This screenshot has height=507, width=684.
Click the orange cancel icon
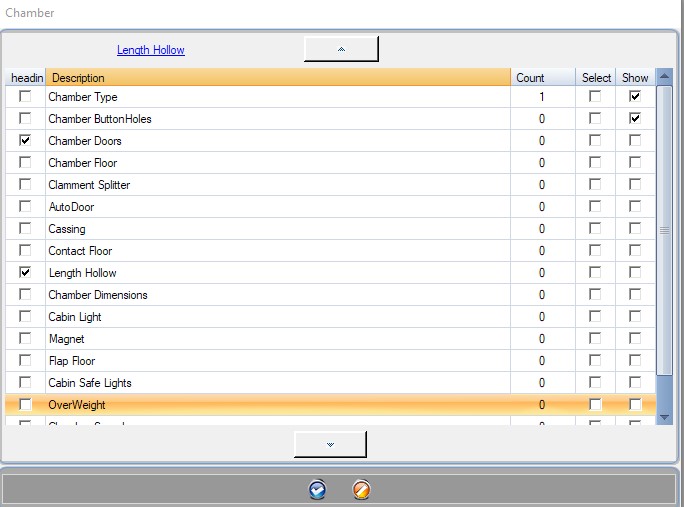tap(362, 489)
